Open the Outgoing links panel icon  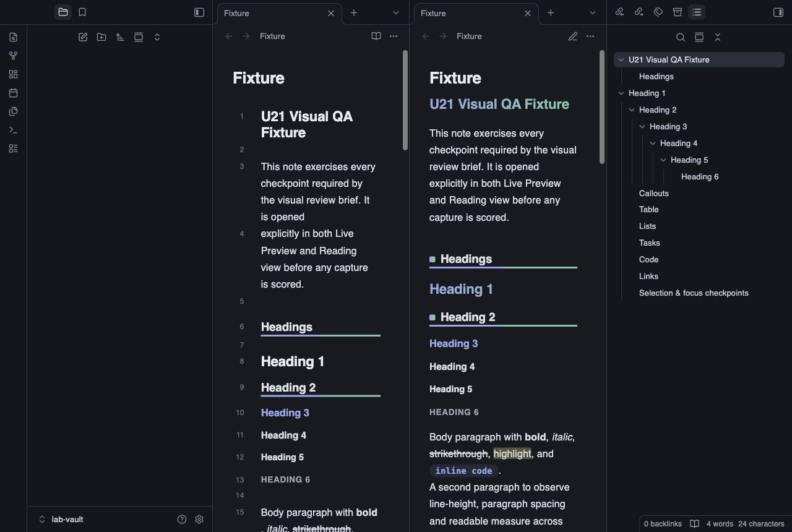(639, 12)
